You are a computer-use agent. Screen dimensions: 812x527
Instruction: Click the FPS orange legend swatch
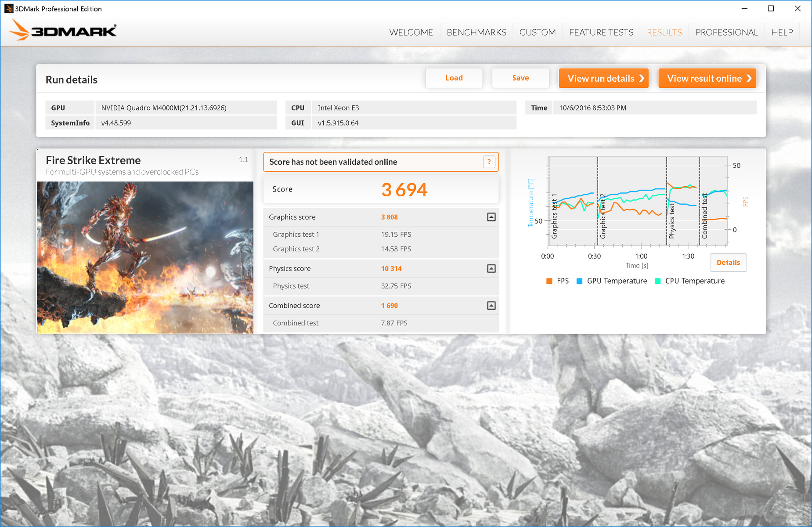[549, 281]
